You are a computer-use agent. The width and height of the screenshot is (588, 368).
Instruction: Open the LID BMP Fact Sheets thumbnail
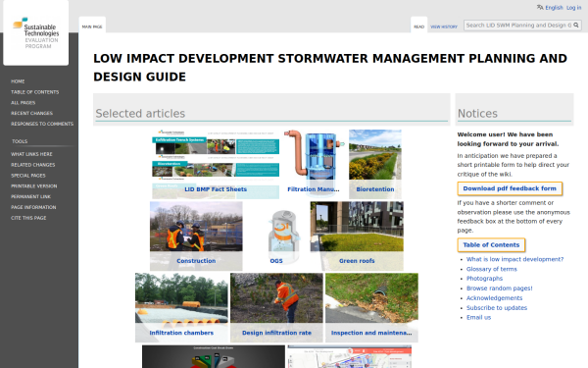pos(216,164)
